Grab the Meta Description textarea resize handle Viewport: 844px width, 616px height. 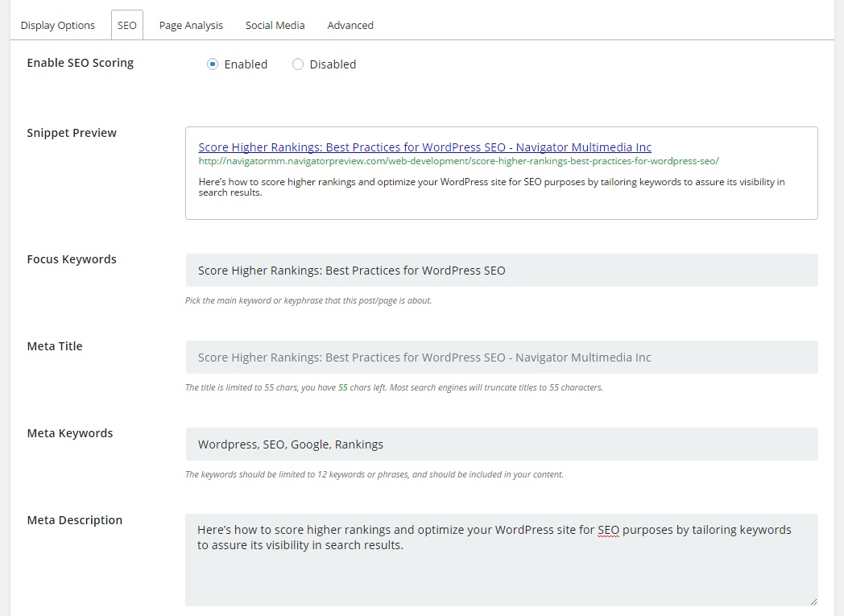pos(813,601)
